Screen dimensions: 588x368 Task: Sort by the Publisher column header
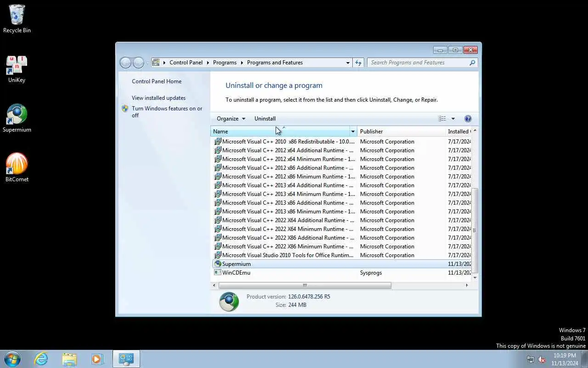401,132
